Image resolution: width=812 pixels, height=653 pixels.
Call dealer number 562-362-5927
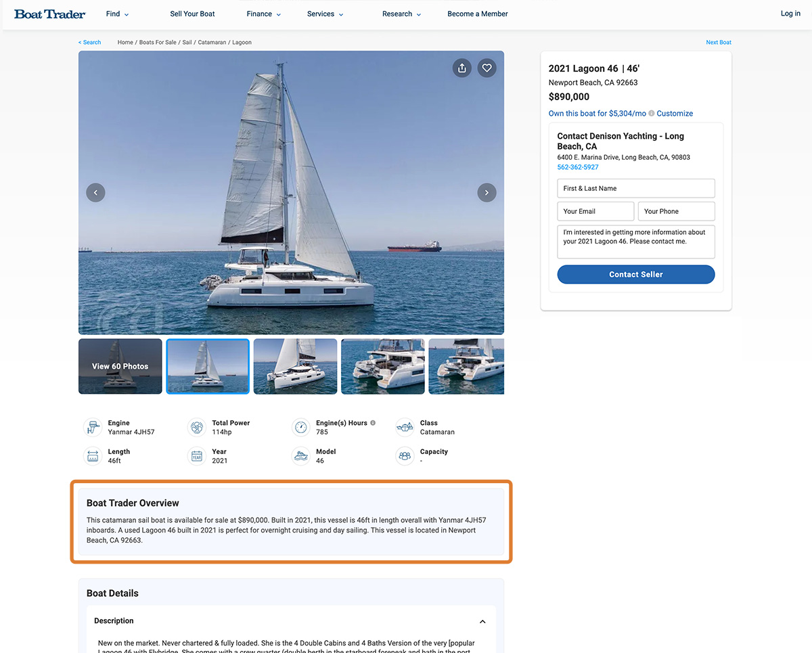point(578,167)
